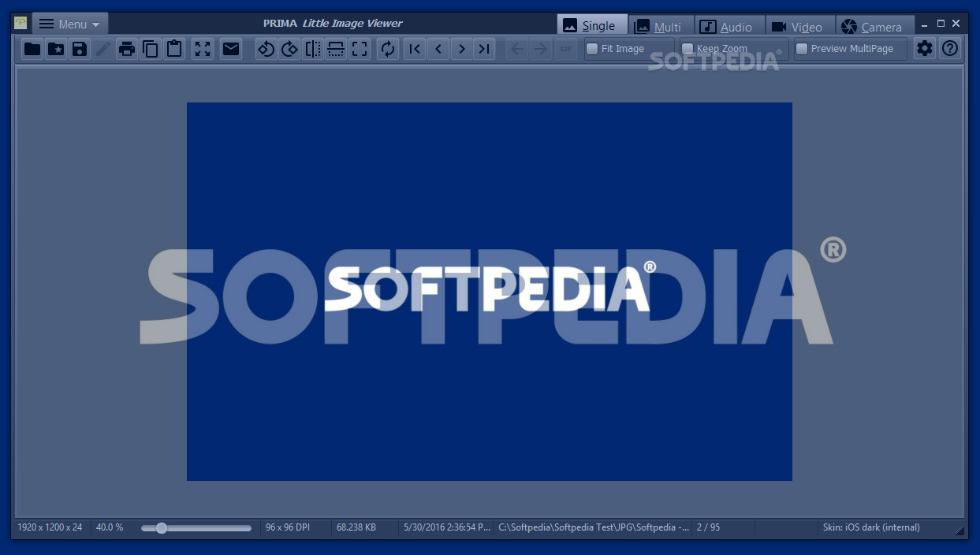Open the Menu dropdown
Viewport: 980px width, 555px height.
click(x=69, y=24)
